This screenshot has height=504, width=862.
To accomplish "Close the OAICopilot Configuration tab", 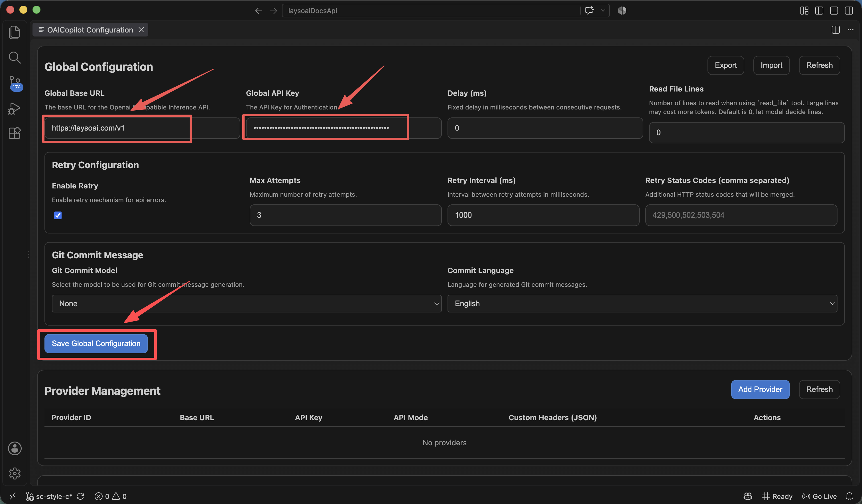I will [141, 30].
